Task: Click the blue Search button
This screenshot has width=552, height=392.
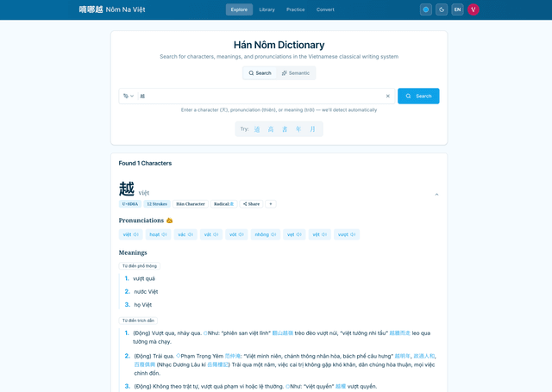Action: pos(418,96)
